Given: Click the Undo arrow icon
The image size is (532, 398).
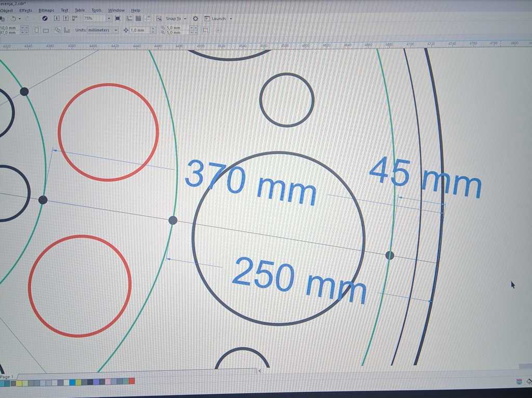Looking at the screenshot, I should pos(13,19).
